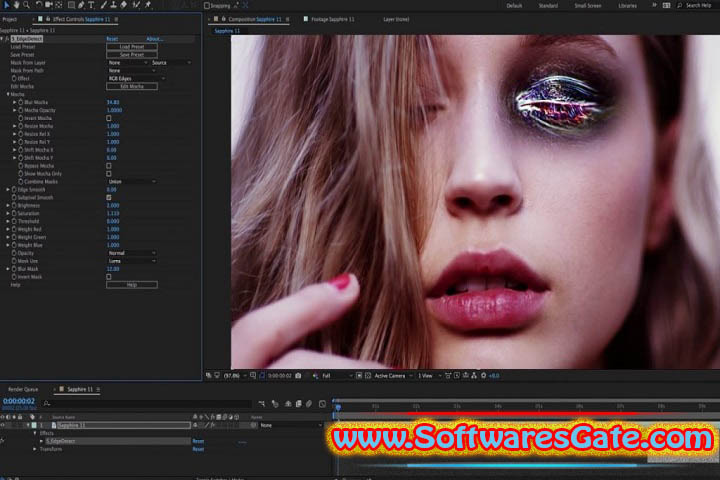720x480 pixels.
Task: Click the Save Preset button
Action: click(x=132, y=55)
